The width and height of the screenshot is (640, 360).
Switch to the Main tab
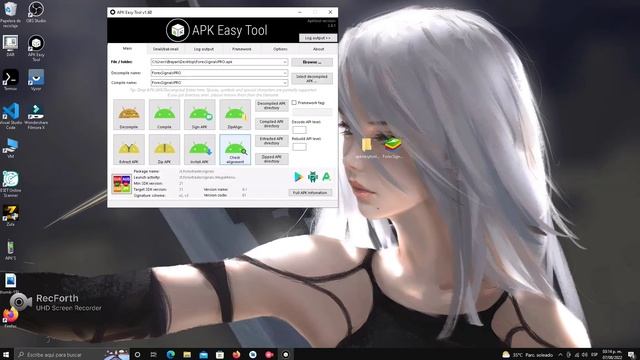pyautogui.click(x=127, y=49)
